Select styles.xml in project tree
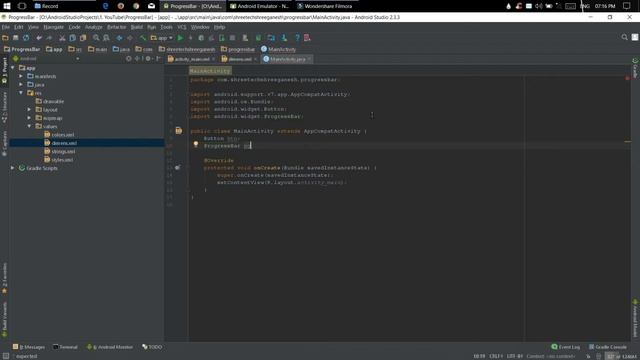 (x=59, y=160)
